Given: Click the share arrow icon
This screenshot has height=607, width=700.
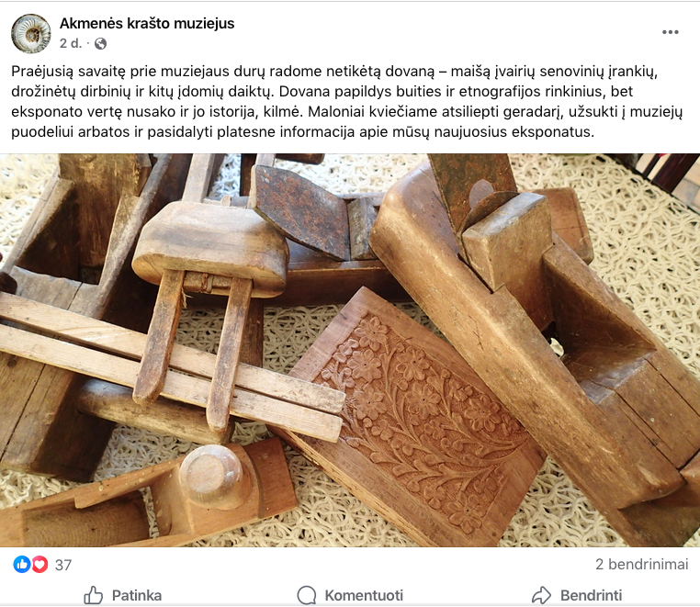Looking at the screenshot, I should point(541,595).
